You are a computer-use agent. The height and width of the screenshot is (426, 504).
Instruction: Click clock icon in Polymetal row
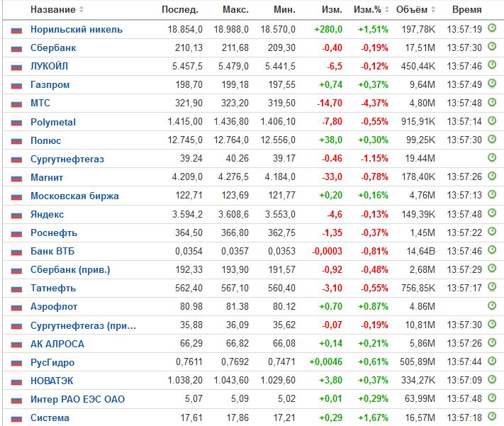[x=492, y=120]
